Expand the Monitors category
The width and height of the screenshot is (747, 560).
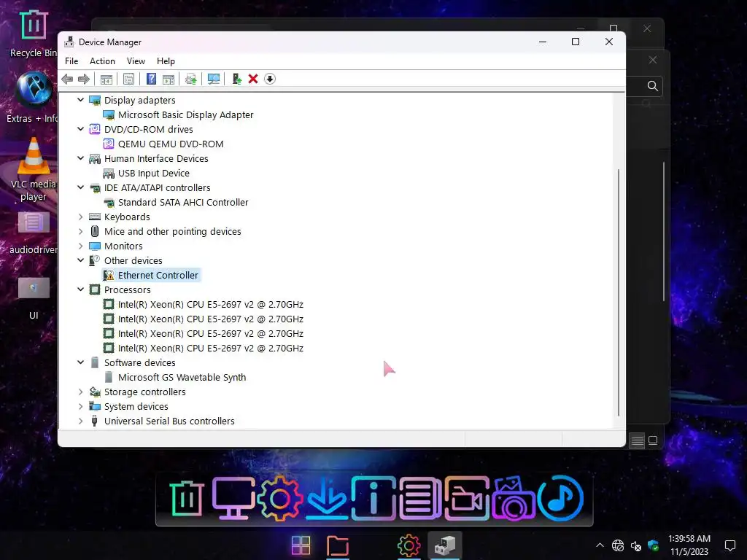pyautogui.click(x=80, y=246)
